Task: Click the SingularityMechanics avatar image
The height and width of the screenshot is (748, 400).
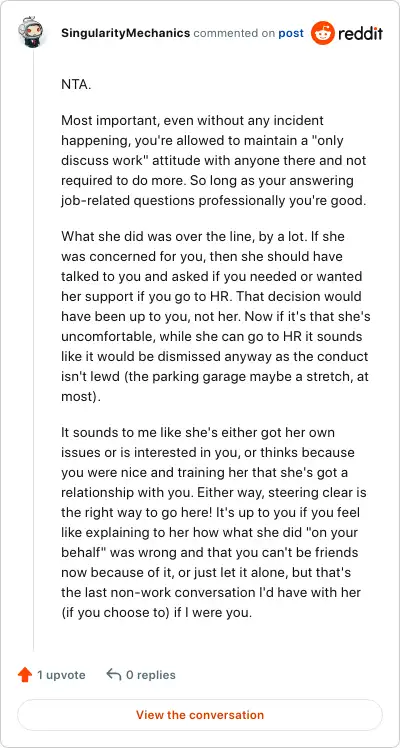Action: pos(32,32)
